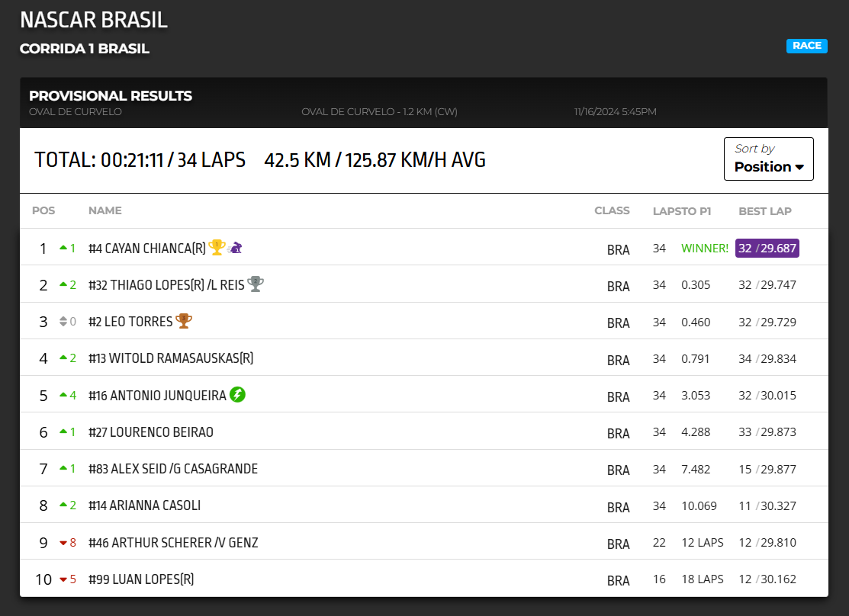
Task: Click laps value 22 in Arthur Scherer's row
Action: (x=659, y=542)
